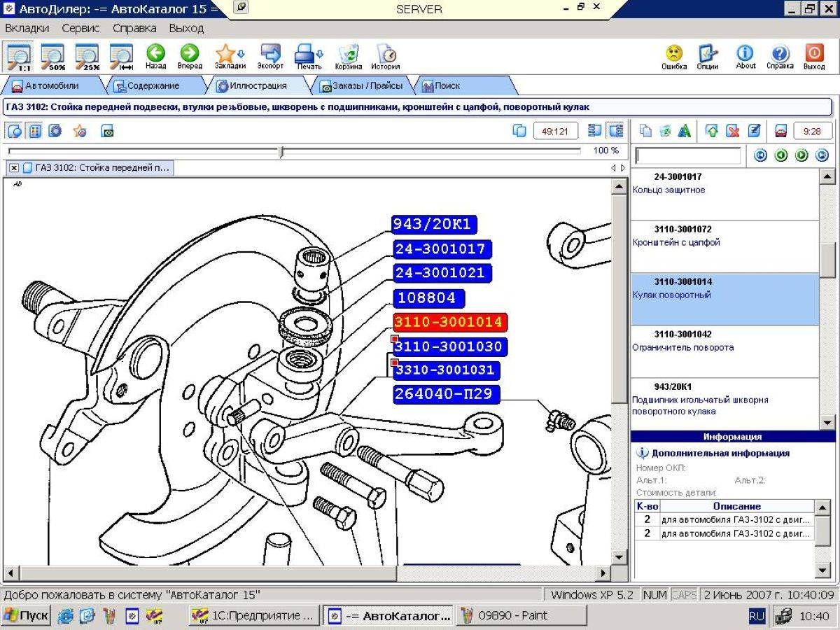Expand the Закладки dropdown arrow
Screen dimensions: 840x630
[x=241, y=54]
